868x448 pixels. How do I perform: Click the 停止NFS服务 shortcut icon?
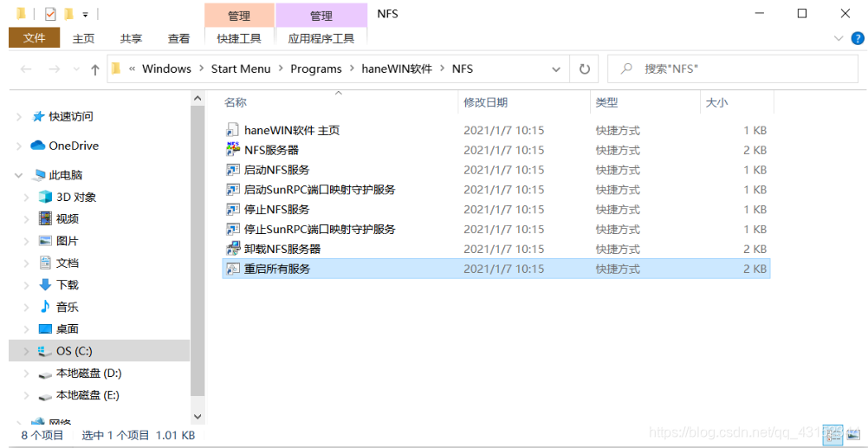pyautogui.click(x=232, y=210)
